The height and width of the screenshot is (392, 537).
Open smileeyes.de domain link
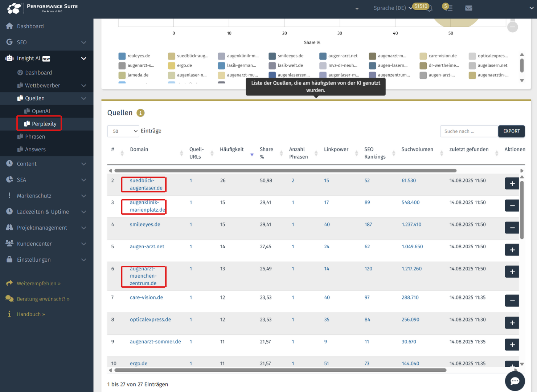coord(145,224)
